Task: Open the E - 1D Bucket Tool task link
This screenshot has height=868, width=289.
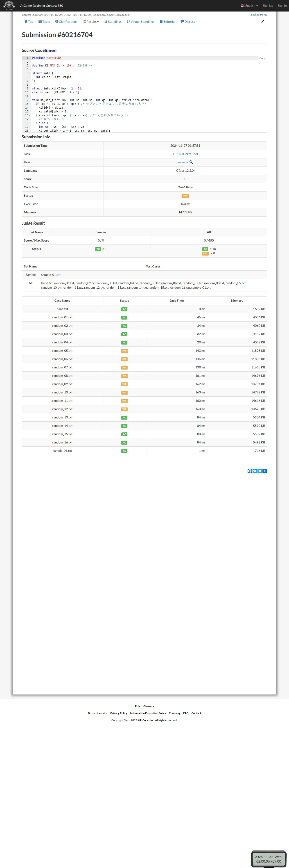Action: [185, 154]
